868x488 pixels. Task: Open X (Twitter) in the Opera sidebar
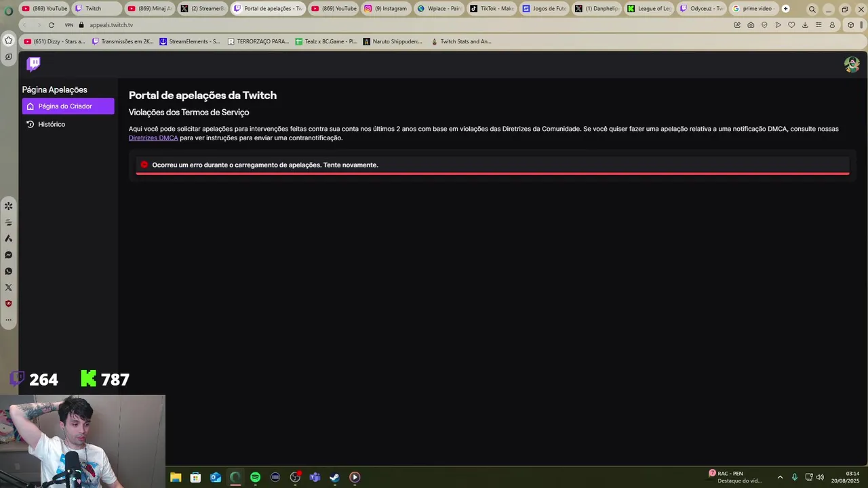[9, 287]
